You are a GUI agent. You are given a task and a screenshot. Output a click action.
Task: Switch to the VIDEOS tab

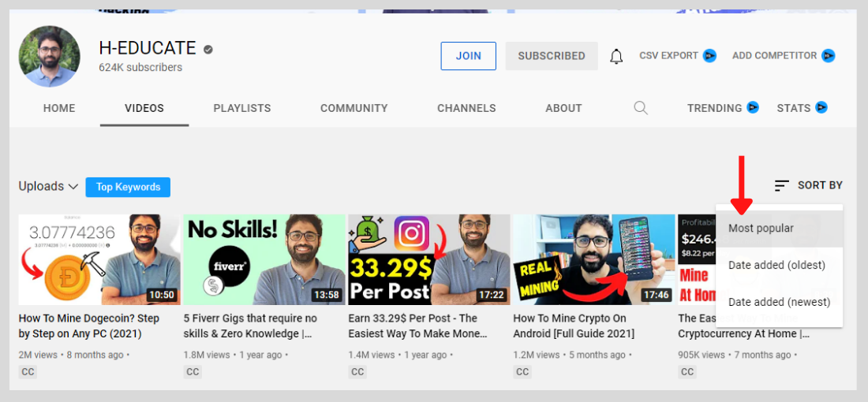tap(144, 108)
